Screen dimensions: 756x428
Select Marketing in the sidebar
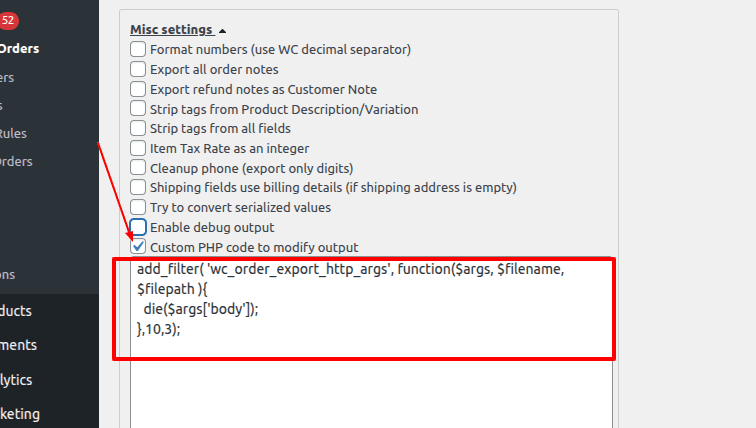click(20, 414)
